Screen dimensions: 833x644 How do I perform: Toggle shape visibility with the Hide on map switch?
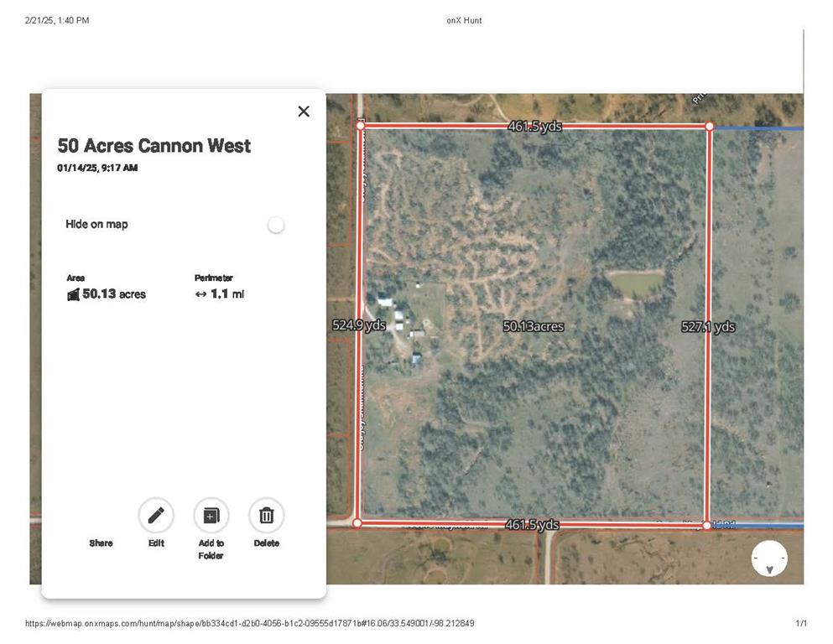click(276, 225)
